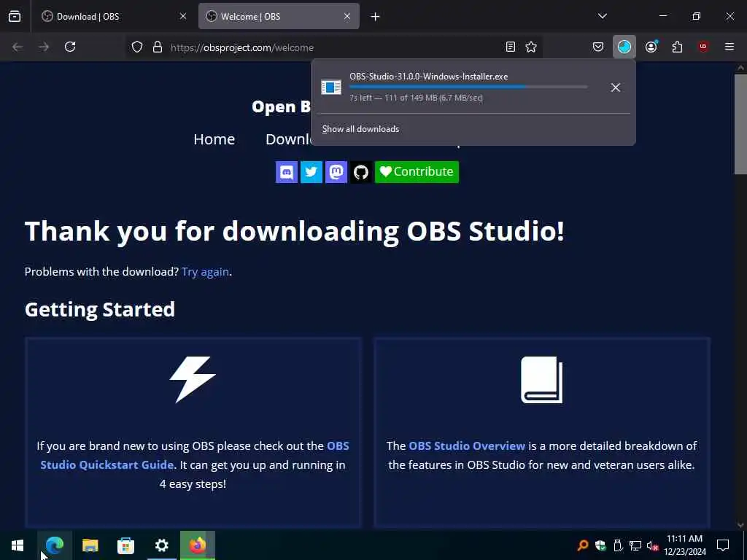Open the OBS Studio Quickstart Guide link

194,455
